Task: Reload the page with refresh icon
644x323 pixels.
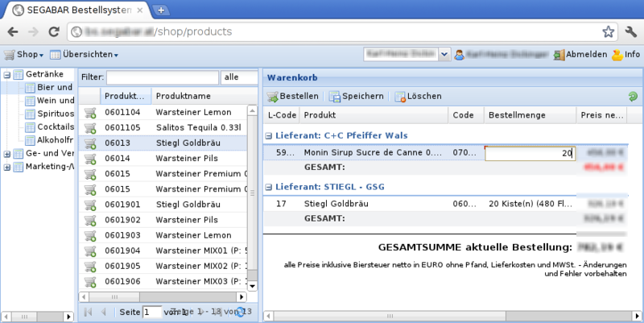Action: tap(54, 31)
